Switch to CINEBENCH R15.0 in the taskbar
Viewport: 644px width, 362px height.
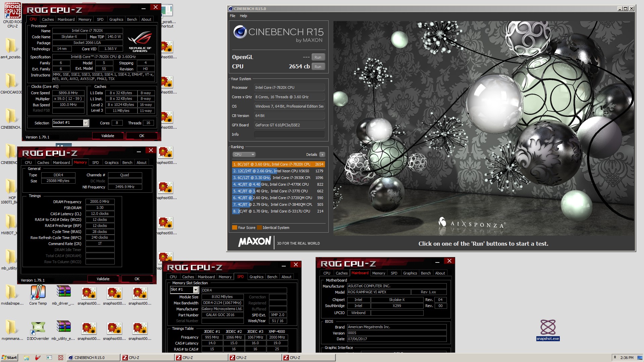[93, 358]
